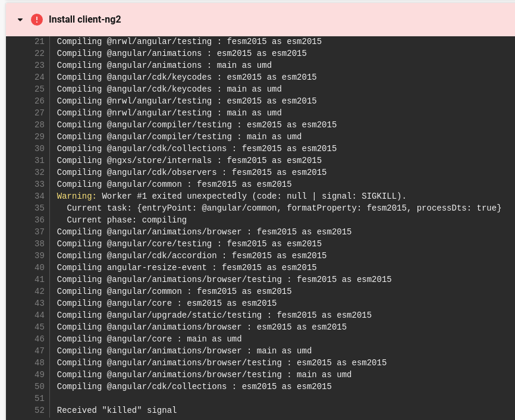This screenshot has height=420, width=515.
Task: Select the Compiling @angular/cdk/accordion log line
Action: click(x=191, y=256)
